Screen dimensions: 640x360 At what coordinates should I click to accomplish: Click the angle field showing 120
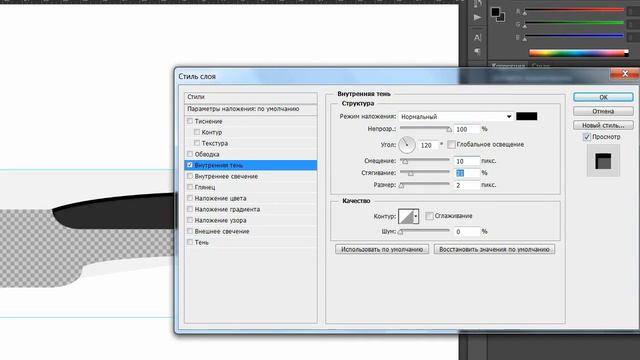(428, 145)
